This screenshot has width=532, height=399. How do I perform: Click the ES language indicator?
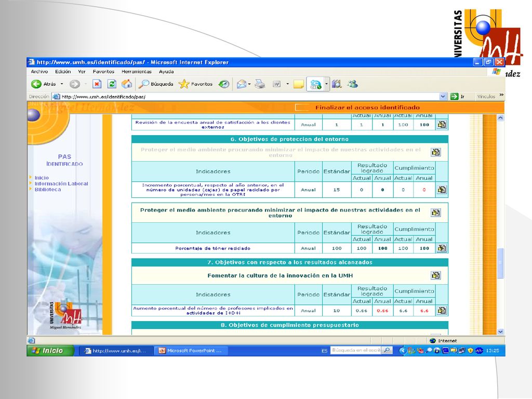tap(324, 351)
